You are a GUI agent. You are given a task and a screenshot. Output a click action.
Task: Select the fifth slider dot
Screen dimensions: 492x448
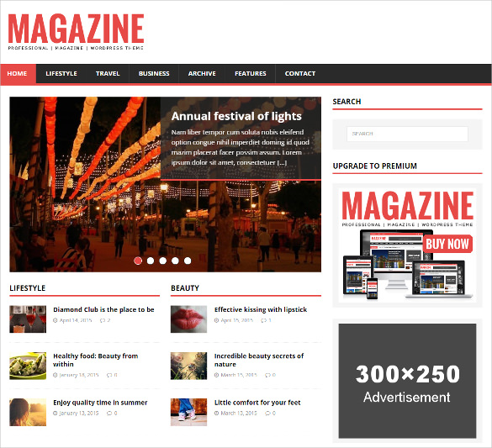[188, 261]
